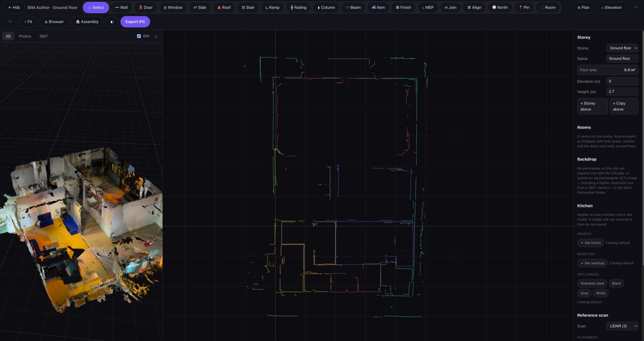
Task: Open the Browser panel
Action: pos(54,22)
